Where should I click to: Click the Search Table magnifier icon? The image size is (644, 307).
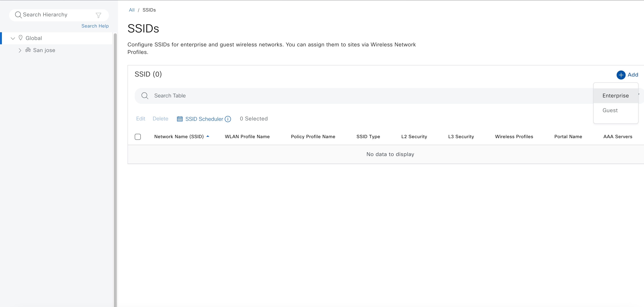click(145, 96)
